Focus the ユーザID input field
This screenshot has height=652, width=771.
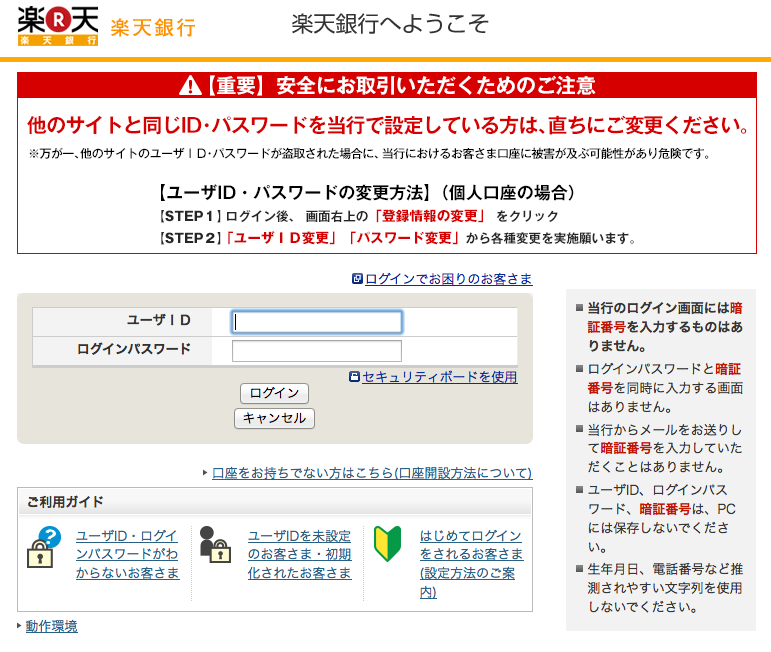tap(317, 322)
